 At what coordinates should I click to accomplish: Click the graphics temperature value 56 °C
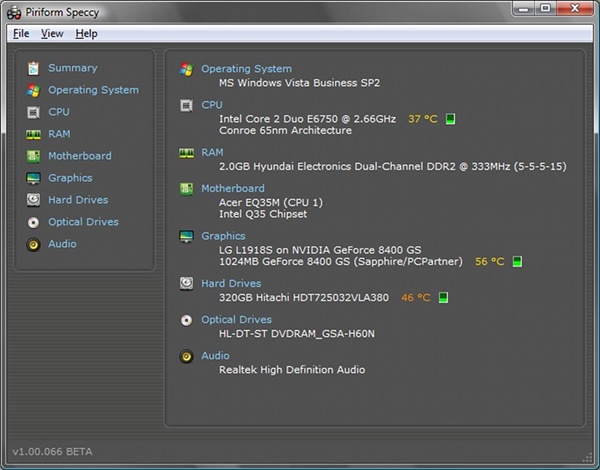point(489,262)
